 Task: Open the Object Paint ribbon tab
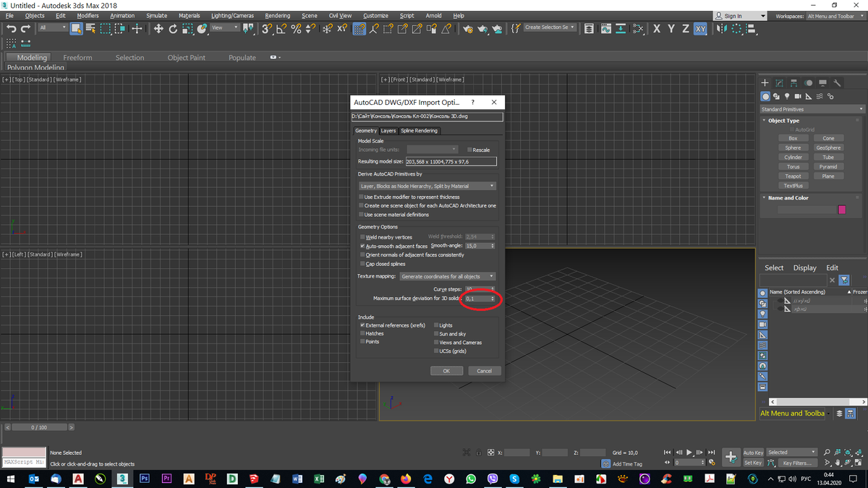[x=187, y=58]
